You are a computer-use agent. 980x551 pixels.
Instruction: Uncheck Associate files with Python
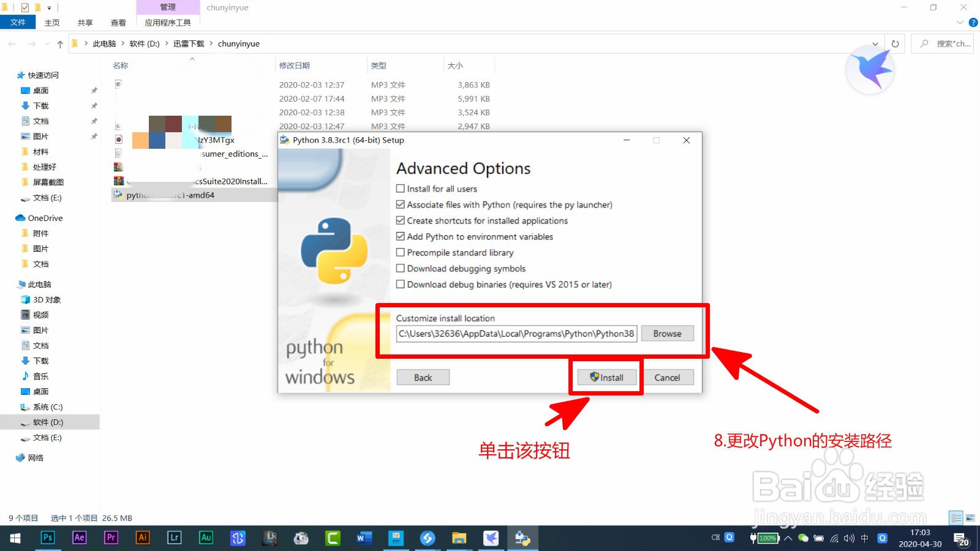[401, 204]
